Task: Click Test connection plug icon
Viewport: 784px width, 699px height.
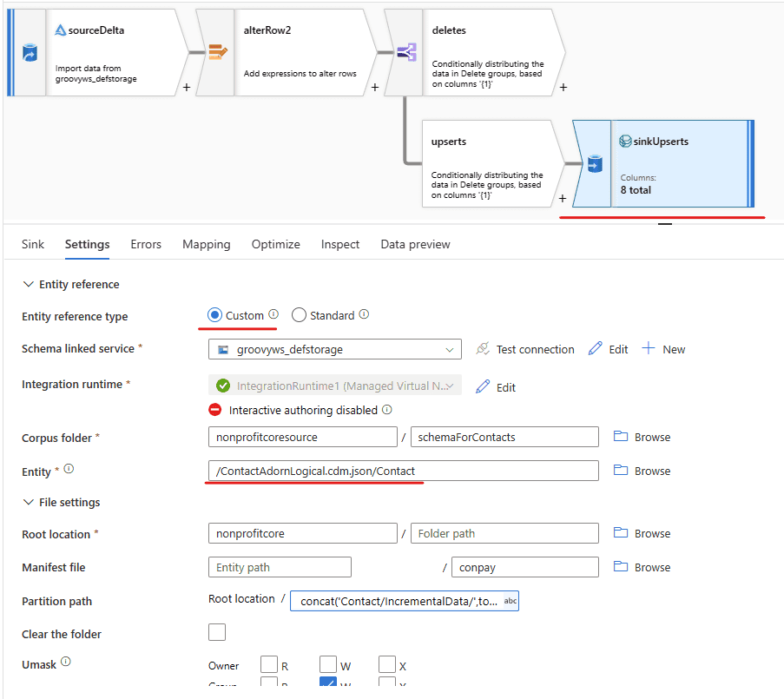Action: click(483, 349)
